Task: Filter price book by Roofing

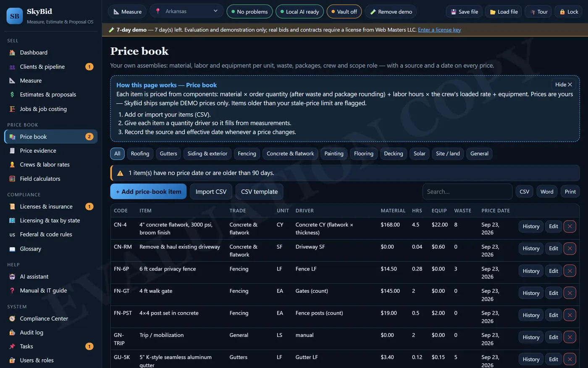Action: (140, 154)
